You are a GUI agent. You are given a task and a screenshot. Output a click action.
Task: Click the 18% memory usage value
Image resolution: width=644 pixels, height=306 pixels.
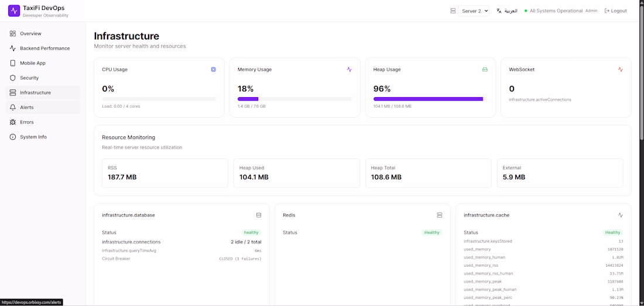point(246,89)
